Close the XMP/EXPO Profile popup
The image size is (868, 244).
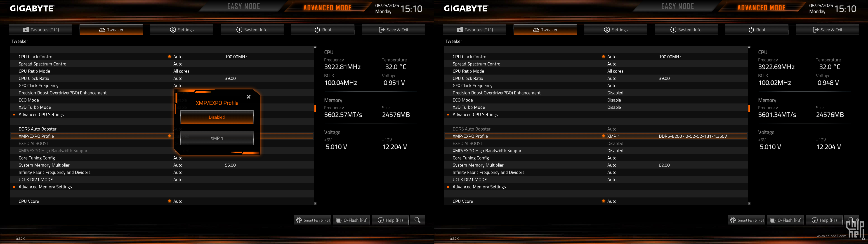point(248,97)
